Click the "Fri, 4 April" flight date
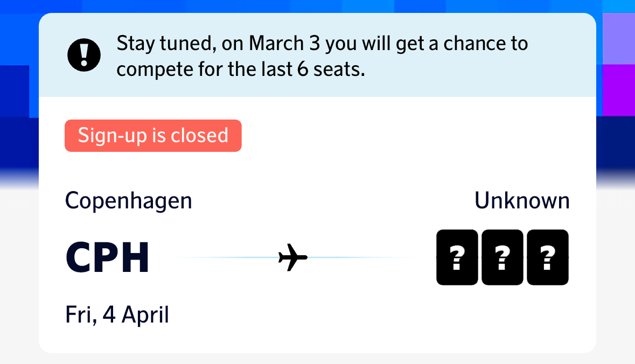This screenshot has height=364, width=635. [x=117, y=314]
